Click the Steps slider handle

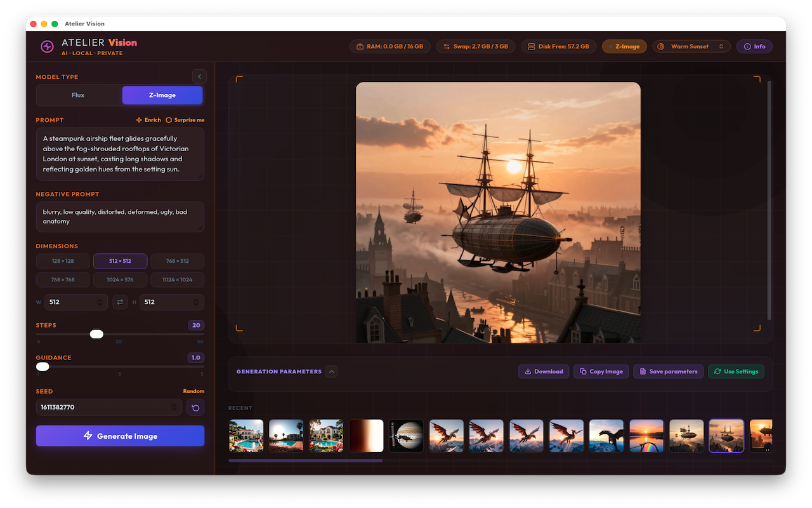[96, 334]
